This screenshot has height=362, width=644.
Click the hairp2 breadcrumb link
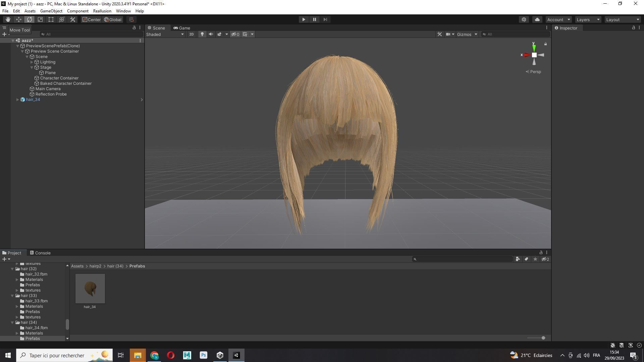pyautogui.click(x=95, y=266)
